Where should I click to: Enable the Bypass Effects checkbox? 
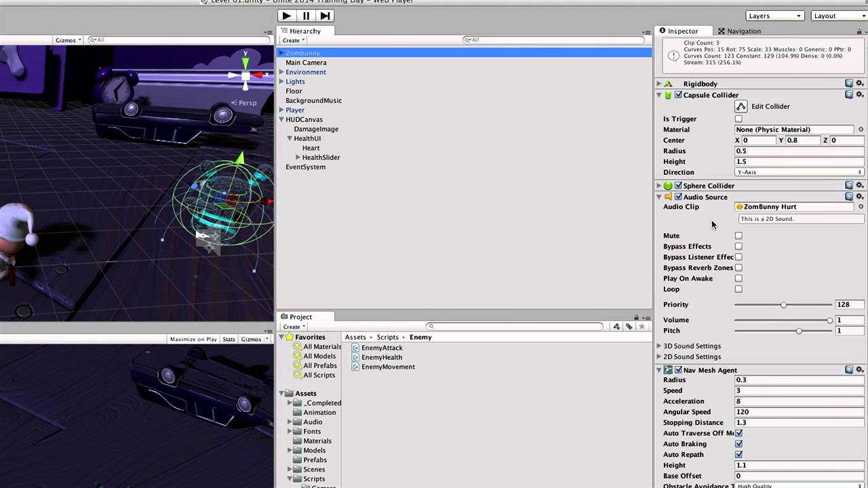(x=738, y=247)
